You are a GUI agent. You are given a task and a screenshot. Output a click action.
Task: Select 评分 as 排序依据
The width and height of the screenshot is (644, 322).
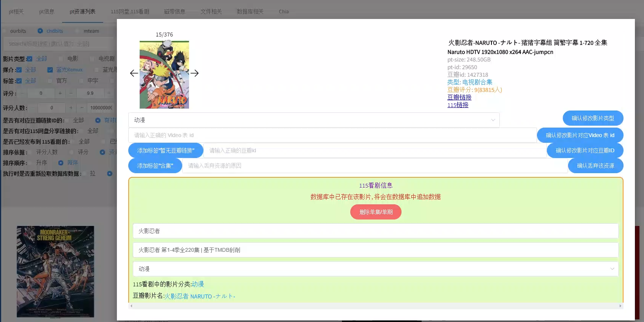pyautogui.click(x=80, y=152)
